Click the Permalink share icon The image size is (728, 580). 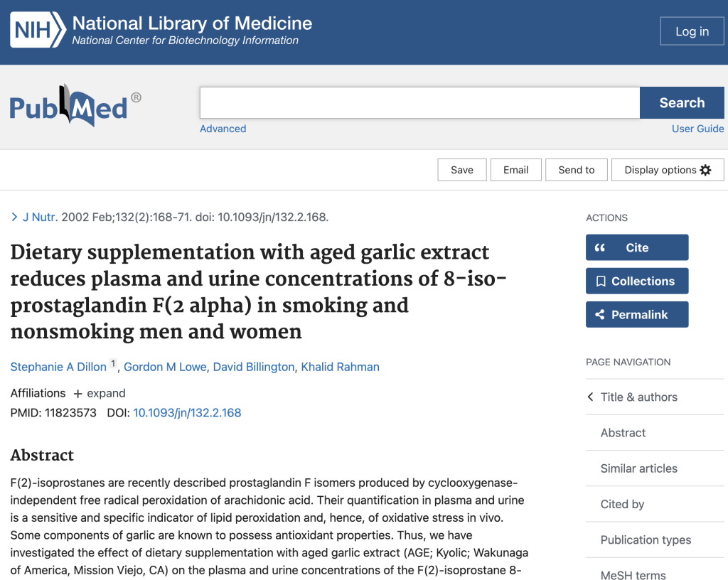600,315
